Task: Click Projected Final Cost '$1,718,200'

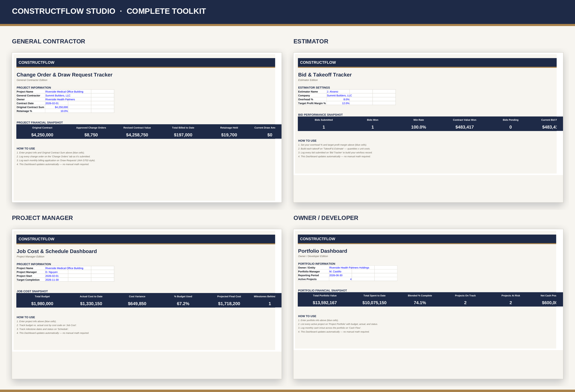Action: point(229,304)
